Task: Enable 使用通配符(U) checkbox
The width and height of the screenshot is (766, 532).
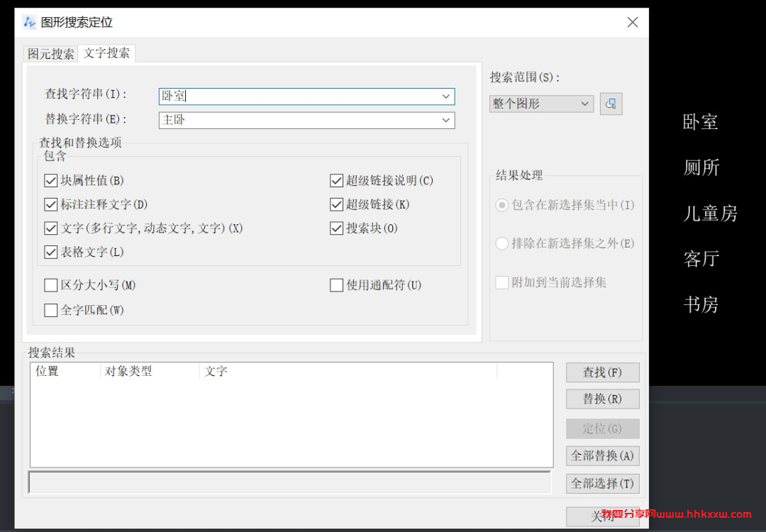Action: click(337, 285)
